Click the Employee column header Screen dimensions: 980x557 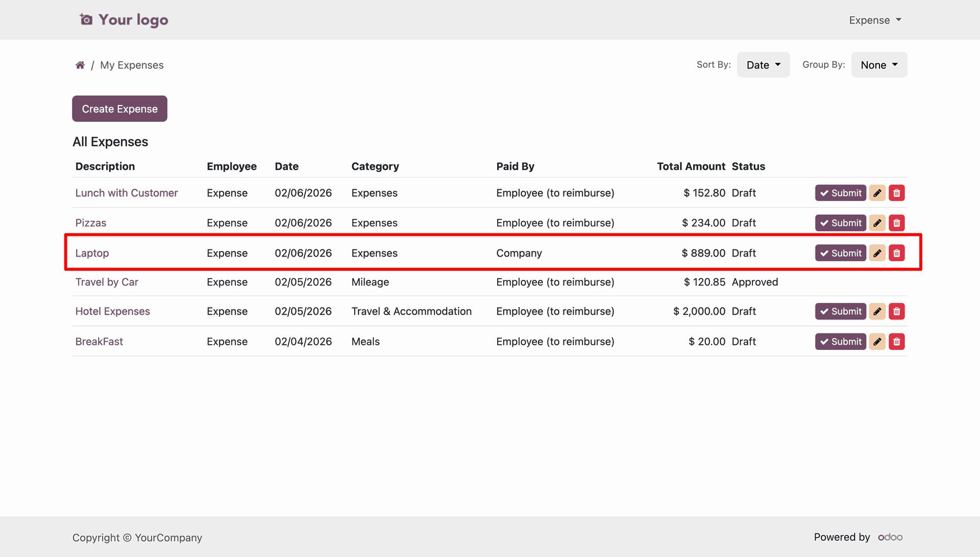coord(232,166)
